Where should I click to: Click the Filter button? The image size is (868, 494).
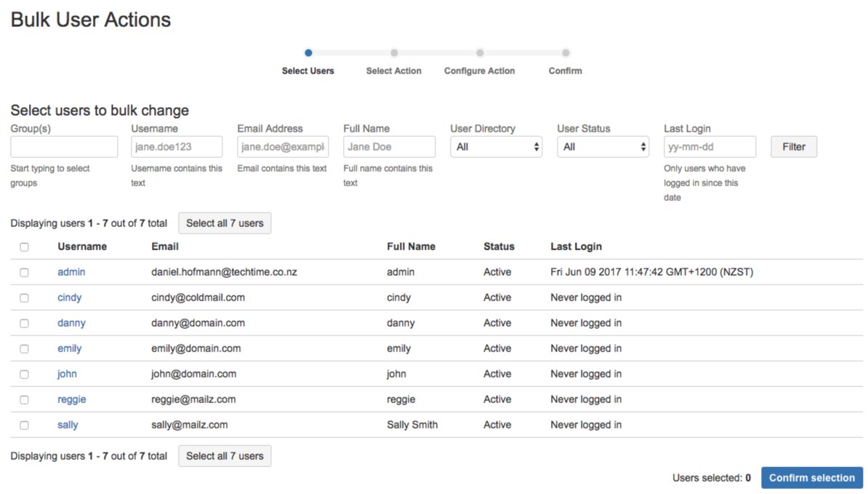[793, 147]
